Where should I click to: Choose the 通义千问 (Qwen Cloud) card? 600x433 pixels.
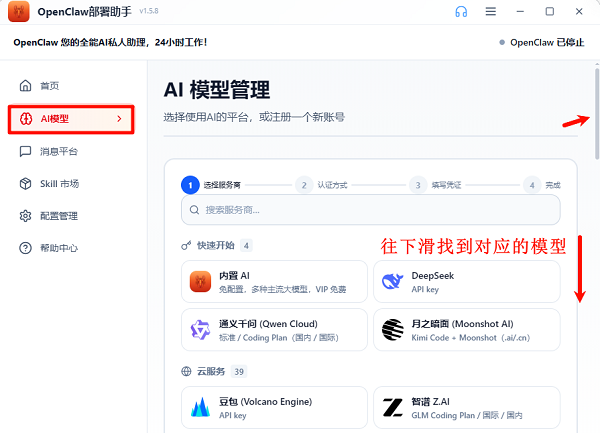[274, 330]
